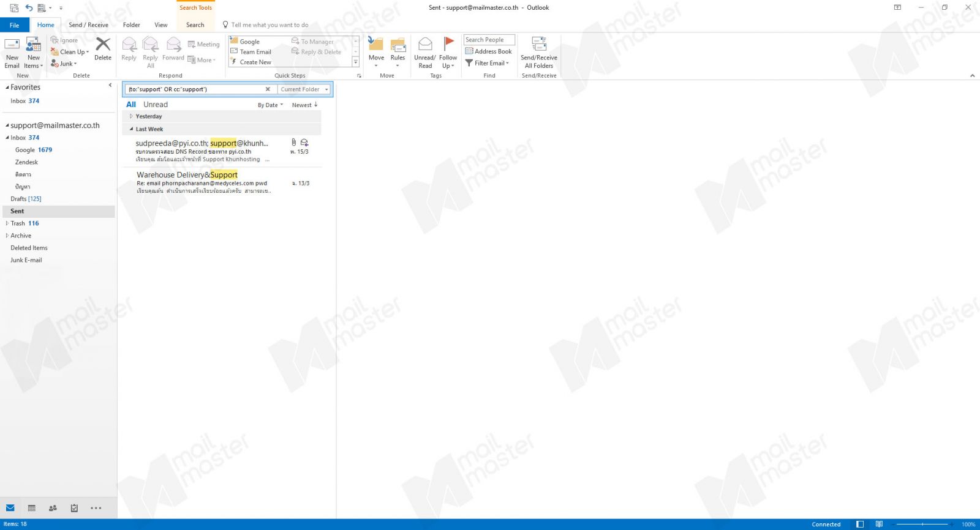This screenshot has height=530, width=980.
Task: Switch to People view icon
Action: [53, 508]
